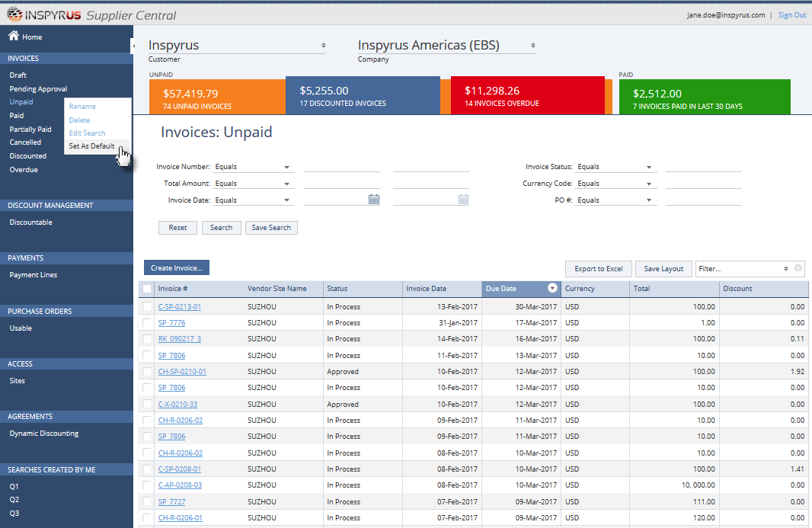Check the row box for CH-SP-0210-01

[x=147, y=372]
